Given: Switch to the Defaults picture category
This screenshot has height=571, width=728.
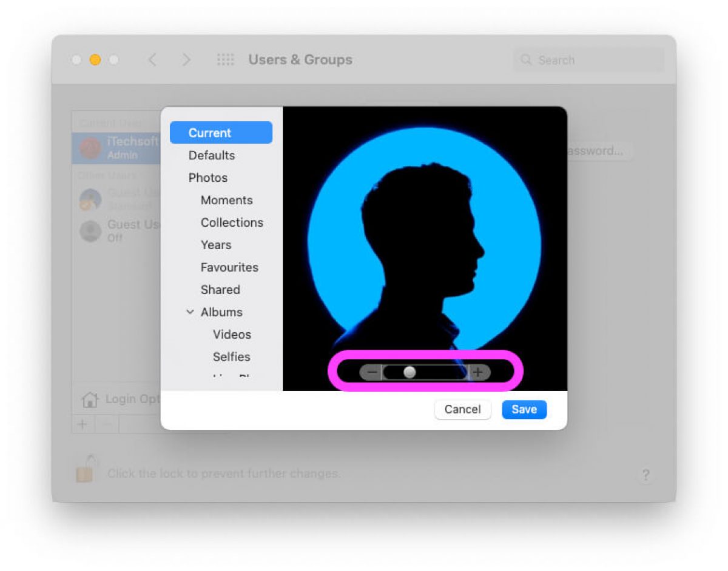Looking at the screenshot, I should [212, 155].
